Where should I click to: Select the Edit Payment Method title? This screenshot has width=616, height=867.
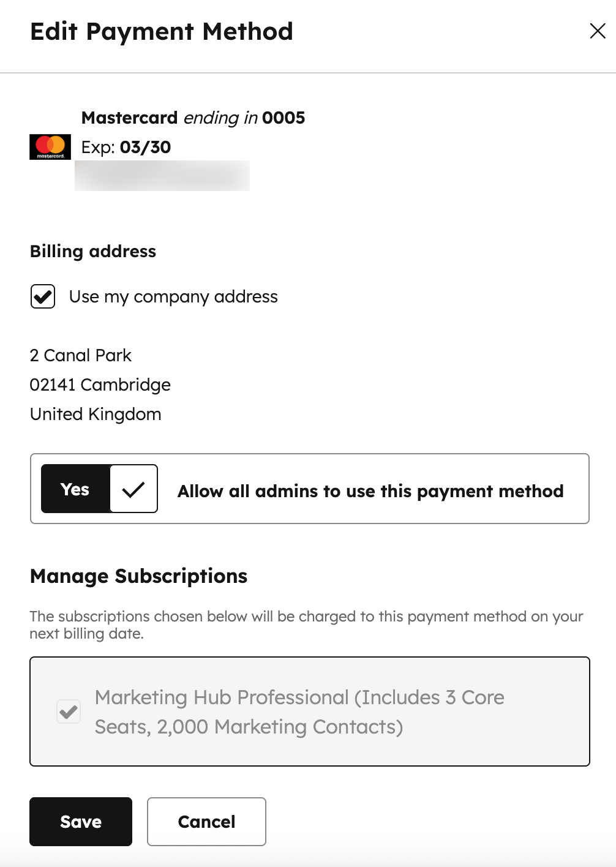tap(162, 31)
